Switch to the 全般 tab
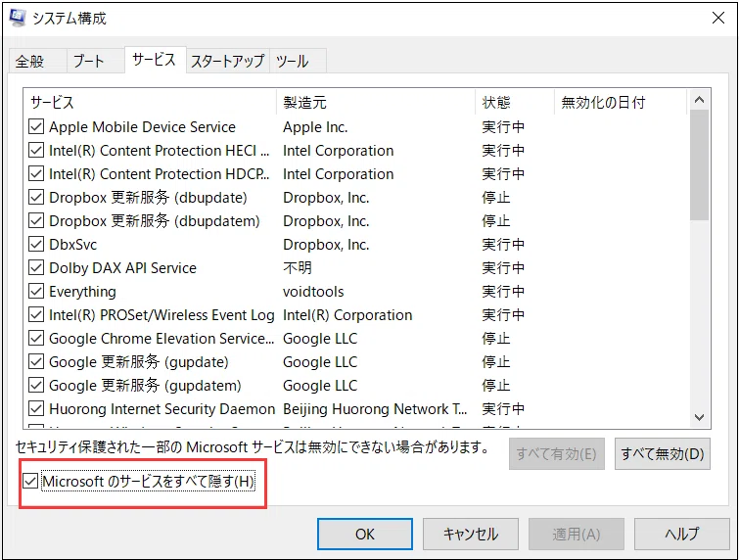739x560 pixels. 38,61
